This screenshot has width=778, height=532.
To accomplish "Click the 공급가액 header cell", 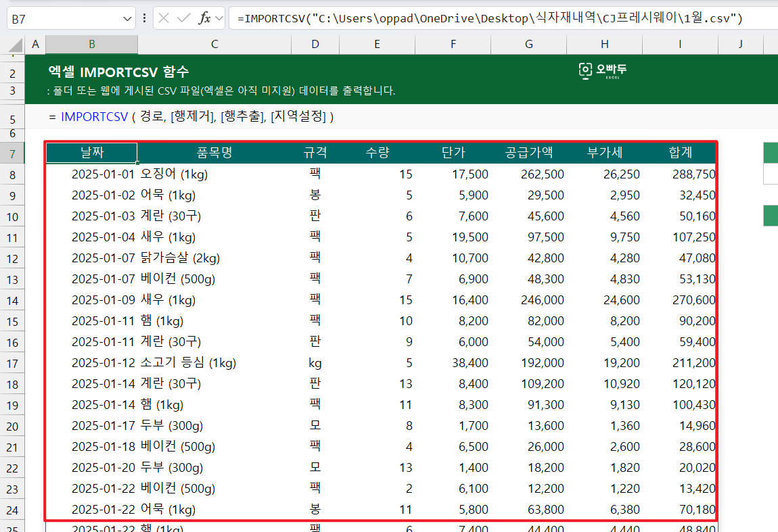I will click(x=529, y=153).
